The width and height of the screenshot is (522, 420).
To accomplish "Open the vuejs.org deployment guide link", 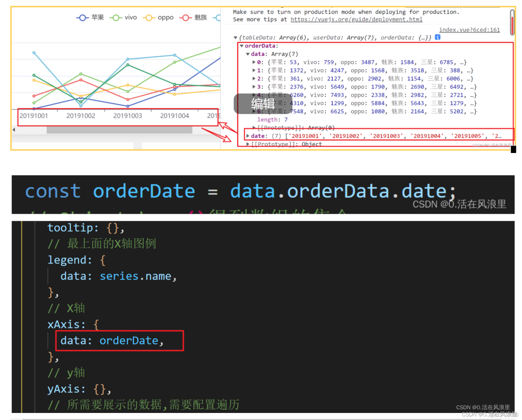I will (356, 19).
